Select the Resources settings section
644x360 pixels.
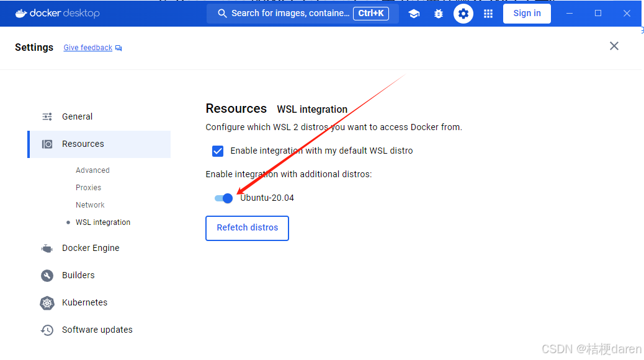[x=99, y=144]
